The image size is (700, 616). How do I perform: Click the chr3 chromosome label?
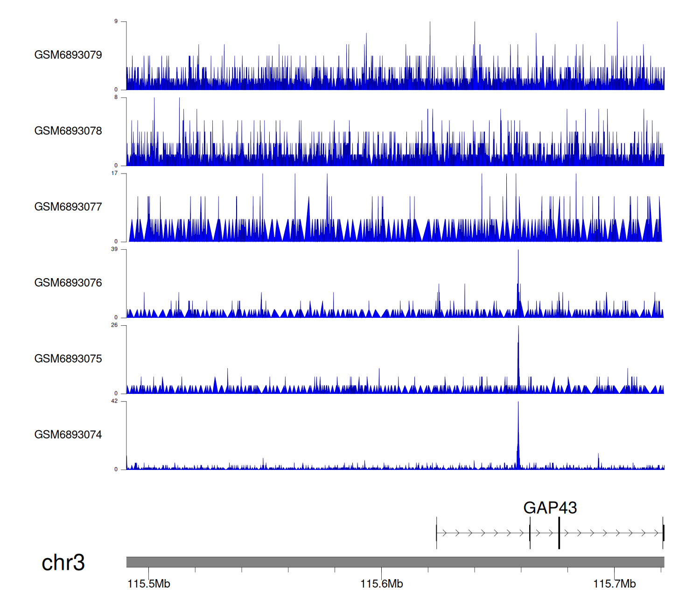pos(63,563)
